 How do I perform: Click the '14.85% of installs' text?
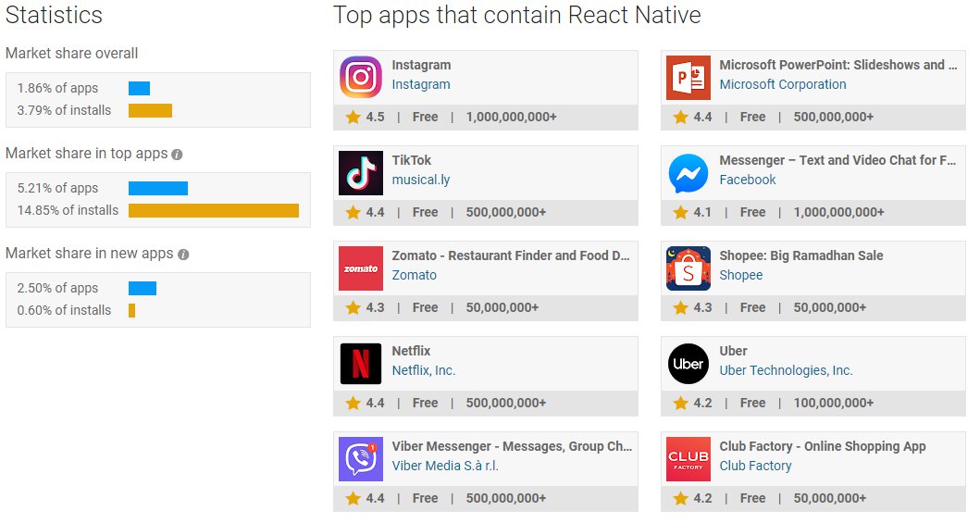(68, 210)
